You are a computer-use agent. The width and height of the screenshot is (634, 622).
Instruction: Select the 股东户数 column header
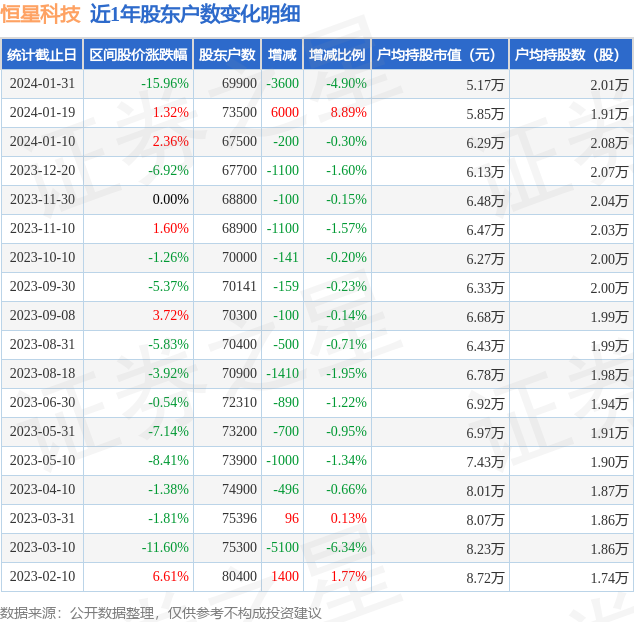pos(227,55)
